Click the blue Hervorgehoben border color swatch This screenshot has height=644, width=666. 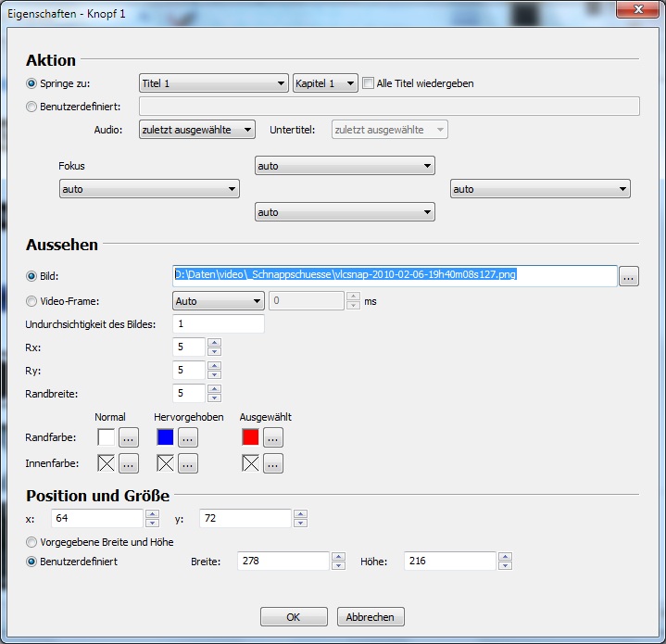(x=165, y=437)
